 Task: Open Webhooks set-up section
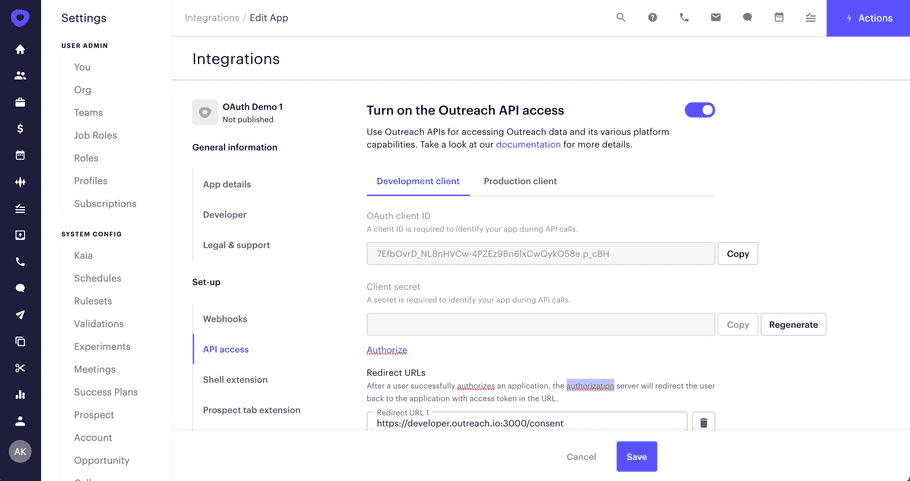(225, 319)
